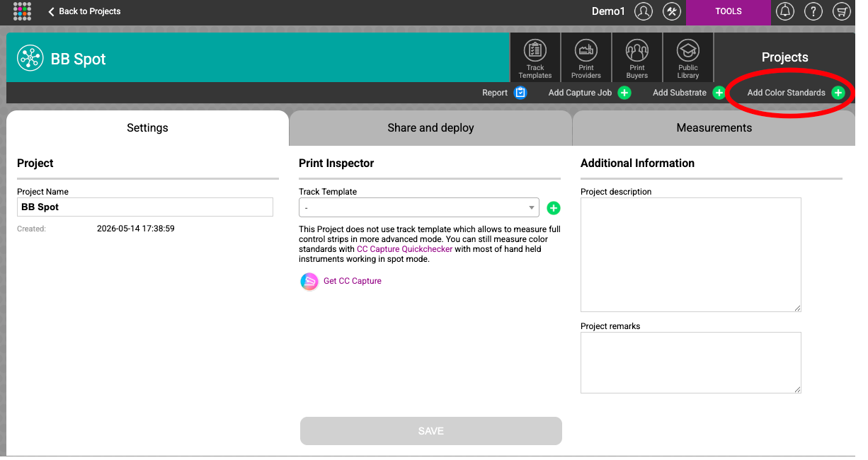Viewport: 868px width, 460px height.
Task: Open Track Templates
Action: (x=535, y=58)
